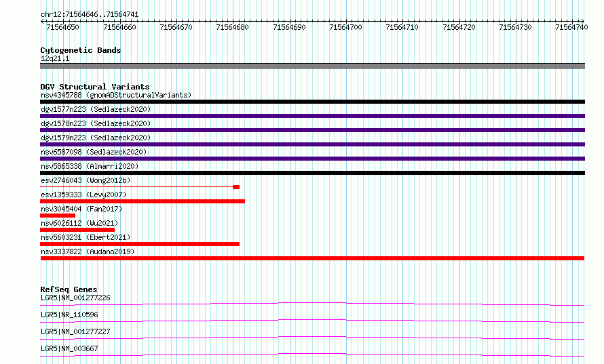
Task: Open variant esv2746043 (Wong2012b) label
Action: tap(86, 180)
